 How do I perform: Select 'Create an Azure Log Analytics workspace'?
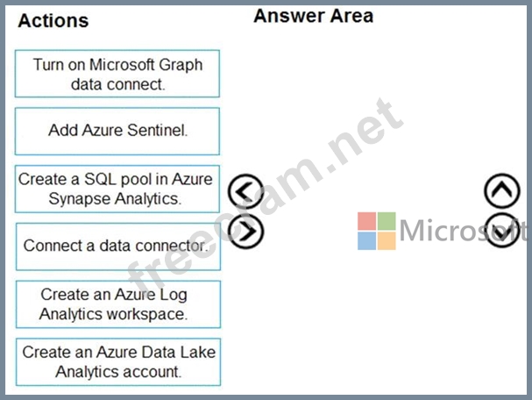click(118, 304)
